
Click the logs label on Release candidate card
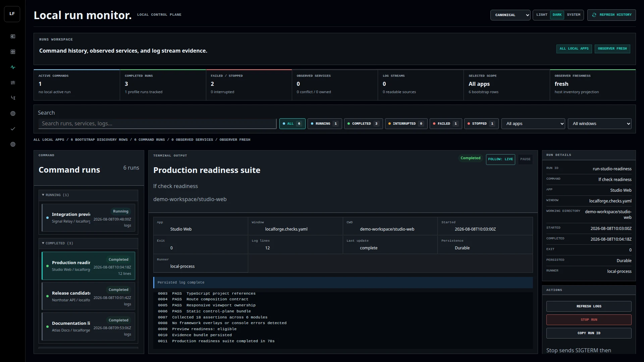[127, 304]
